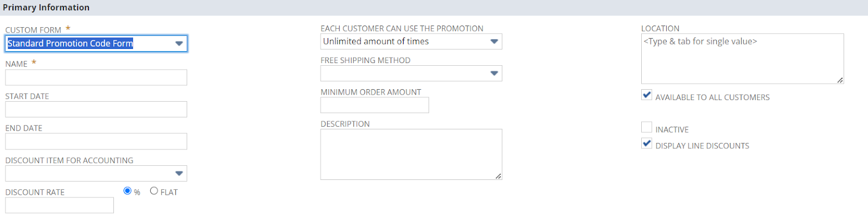Click the Standard Promotion Code Form text
Screen dimensions: 868x218
(x=70, y=43)
